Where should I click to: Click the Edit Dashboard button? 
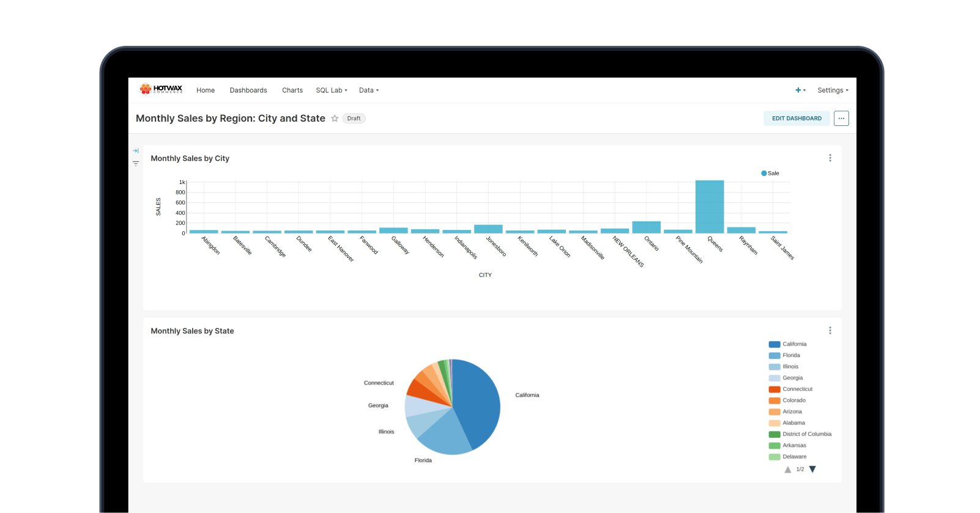(x=796, y=119)
